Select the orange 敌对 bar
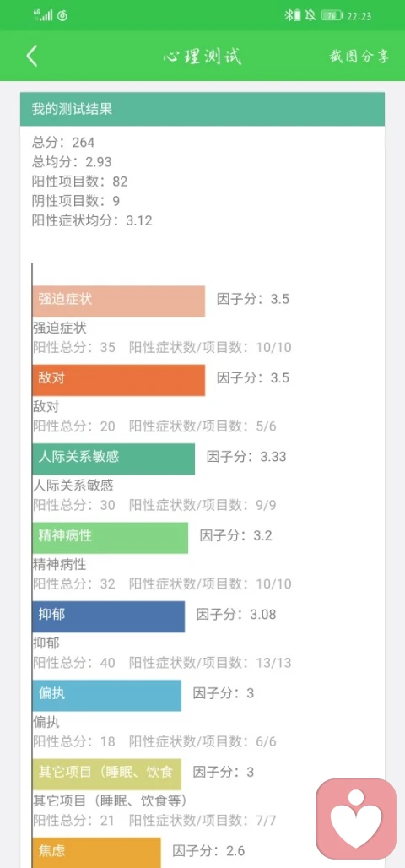This screenshot has width=405, height=868. [x=119, y=380]
